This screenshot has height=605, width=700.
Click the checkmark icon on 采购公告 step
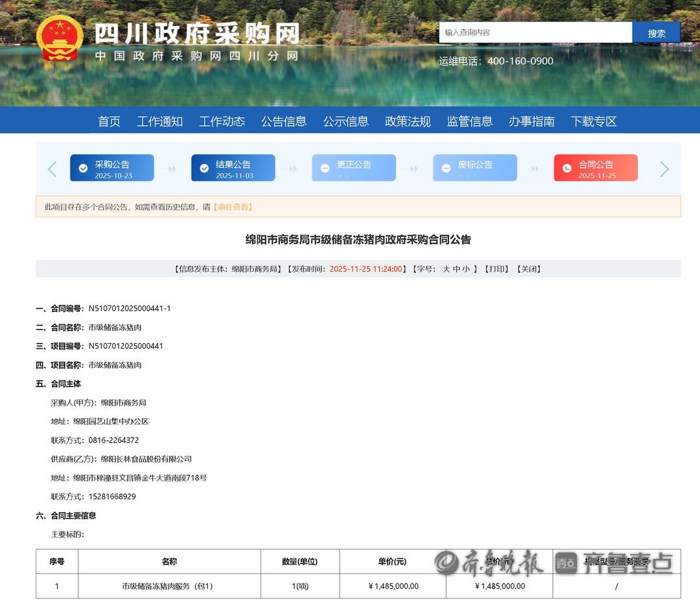[83, 169]
